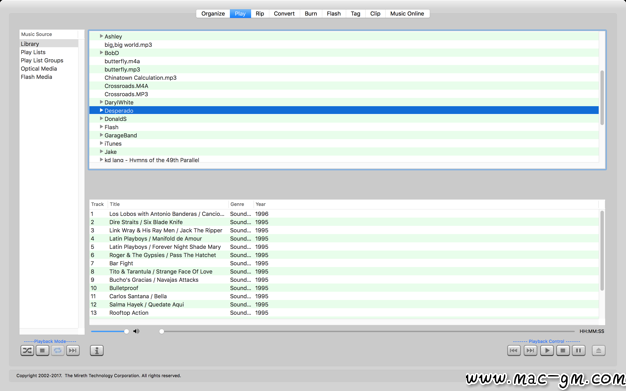The height and width of the screenshot is (391, 626).
Task: Expand the Ashley folder
Action: (x=101, y=36)
